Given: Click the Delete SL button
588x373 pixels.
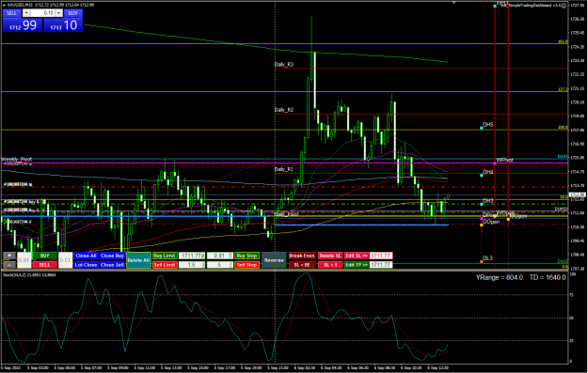Looking at the screenshot, I should click(x=330, y=256).
